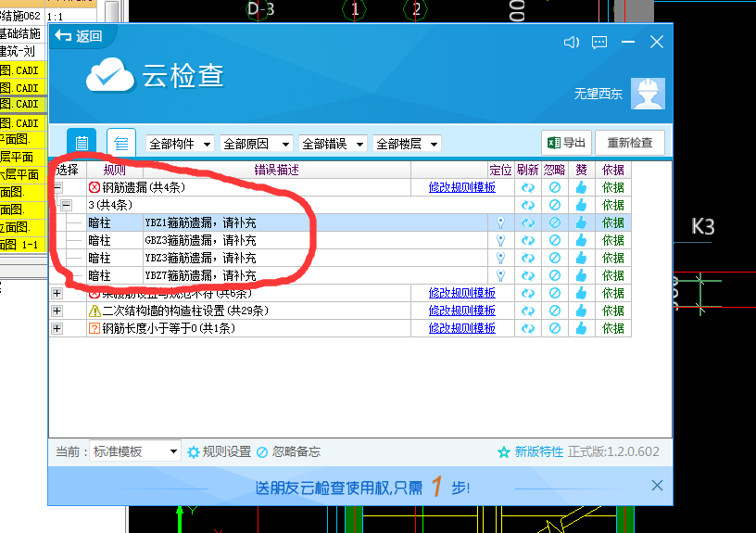756x533 pixels.
Task: Select the GBZ3箍筋遗漏，请补充 row text
Action: pyautogui.click(x=200, y=240)
